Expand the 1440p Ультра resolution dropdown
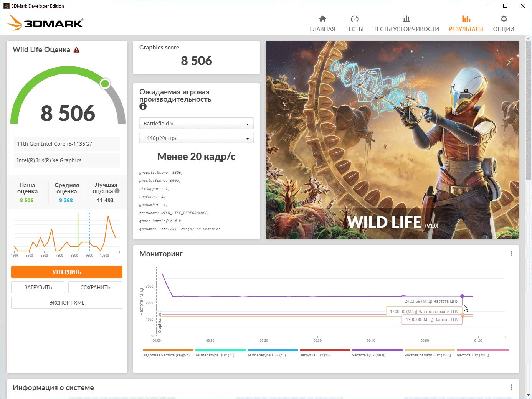 click(x=197, y=138)
